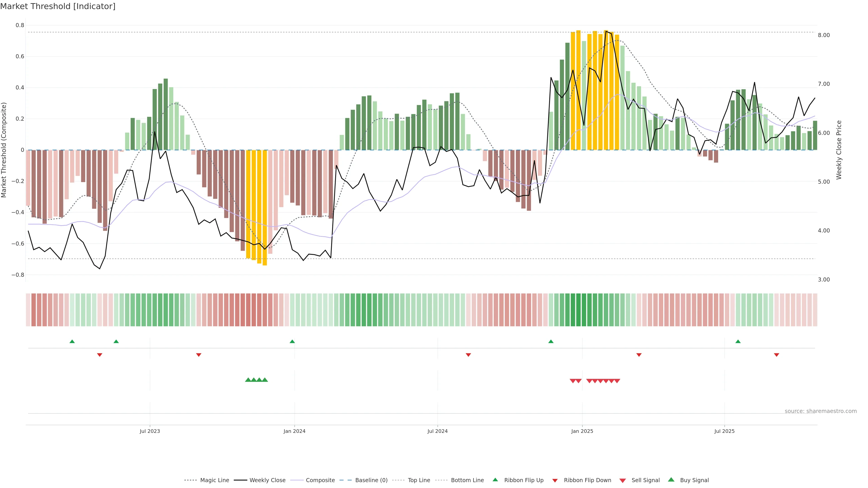868x488 pixels.
Task: Toggle the Composite legend entry
Action: [320, 480]
